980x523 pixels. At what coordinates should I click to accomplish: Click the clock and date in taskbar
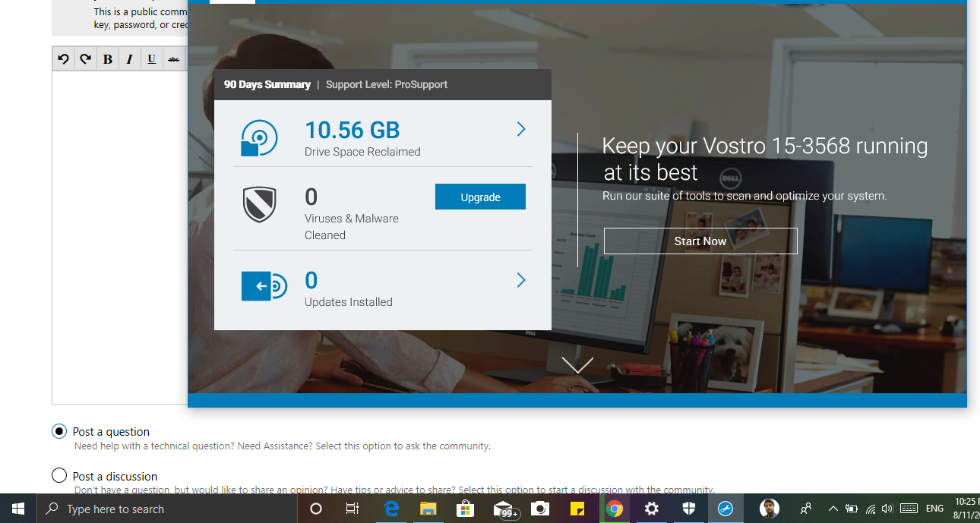pyautogui.click(x=965, y=509)
